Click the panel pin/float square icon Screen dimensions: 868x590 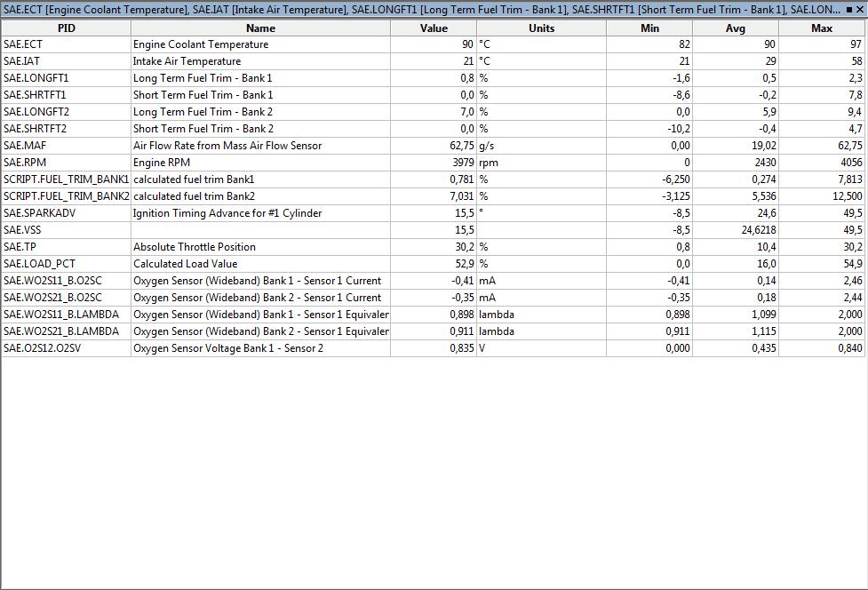click(x=849, y=10)
